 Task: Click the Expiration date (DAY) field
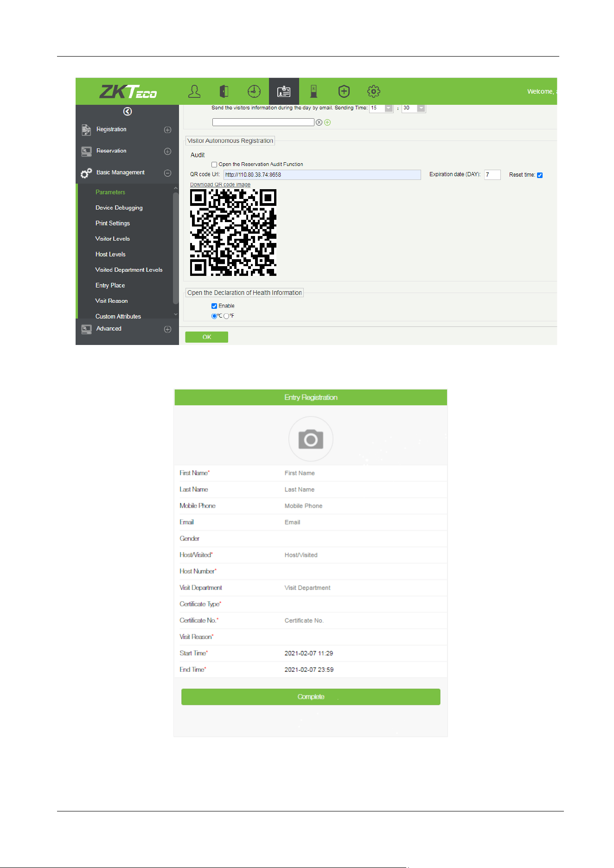(492, 175)
